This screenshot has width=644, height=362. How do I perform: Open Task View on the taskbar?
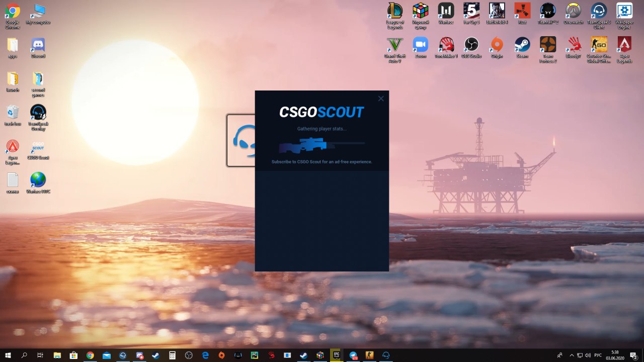coord(40,355)
